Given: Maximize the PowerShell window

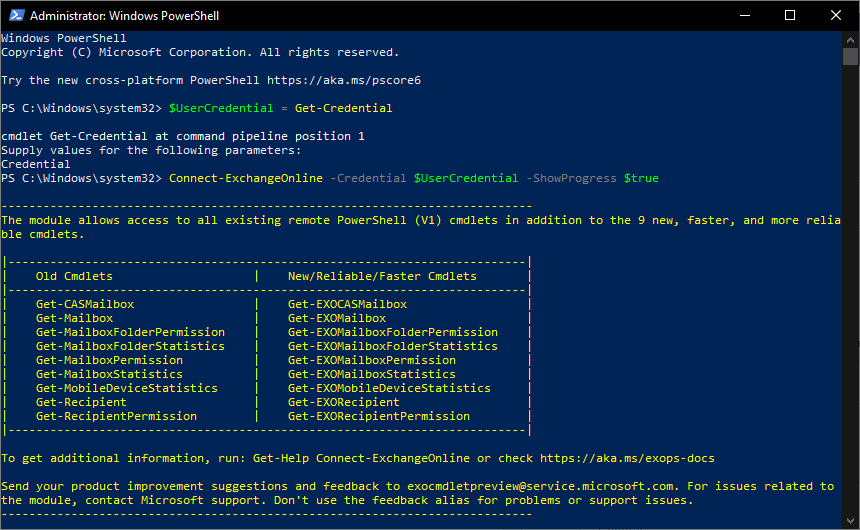Looking at the screenshot, I should click(x=790, y=15).
